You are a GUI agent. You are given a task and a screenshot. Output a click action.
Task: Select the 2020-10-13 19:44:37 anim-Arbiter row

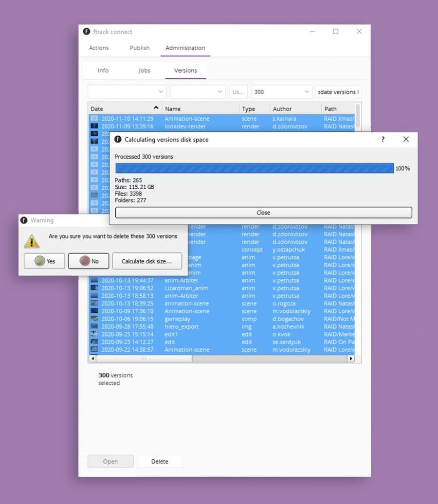pyautogui.click(x=221, y=280)
